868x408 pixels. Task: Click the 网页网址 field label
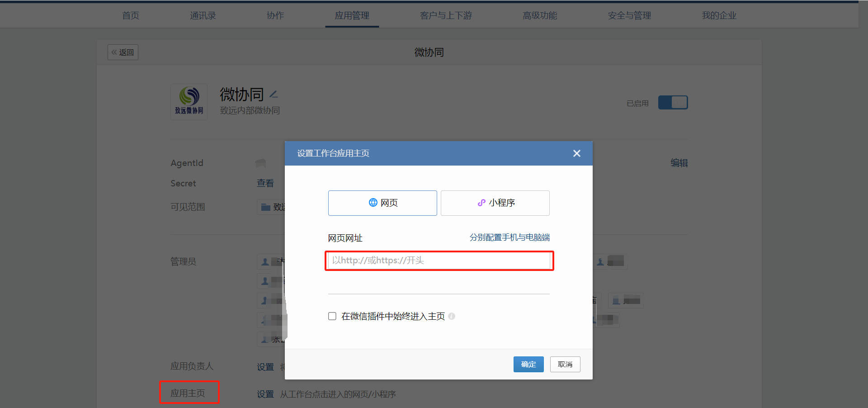(x=345, y=238)
